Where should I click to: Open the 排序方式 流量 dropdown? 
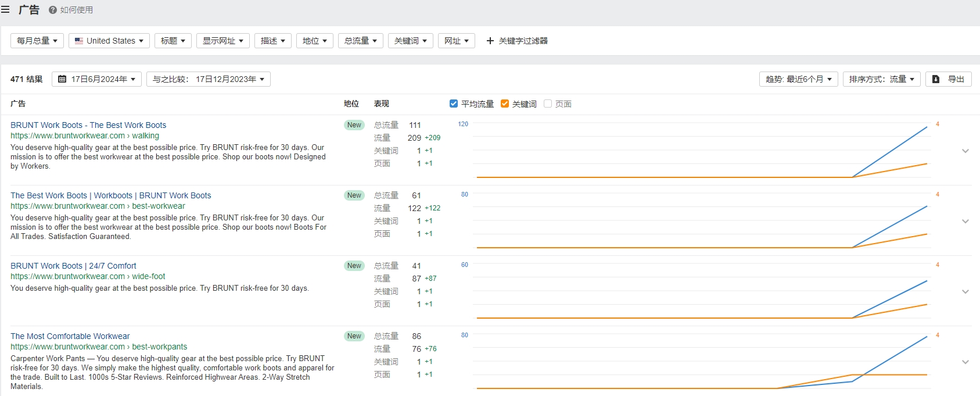(882, 79)
